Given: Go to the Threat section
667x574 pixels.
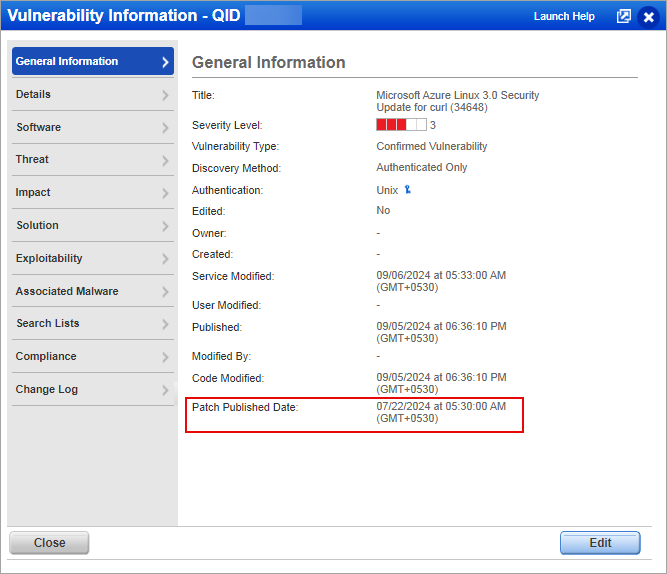Looking at the screenshot, I should 93,160.
